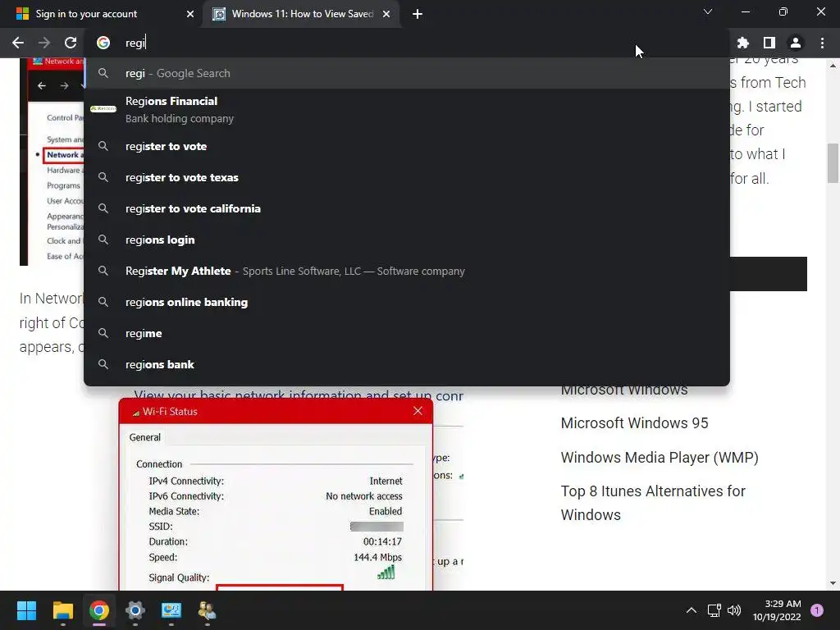The image size is (840, 630).
Task: Select the 'regime' suggestion
Action: click(x=407, y=333)
